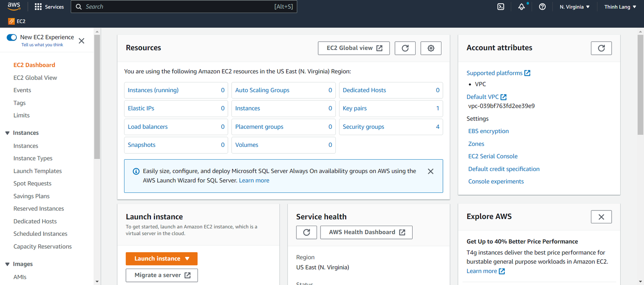Open the N. Virginia region dropdown

coord(575,7)
